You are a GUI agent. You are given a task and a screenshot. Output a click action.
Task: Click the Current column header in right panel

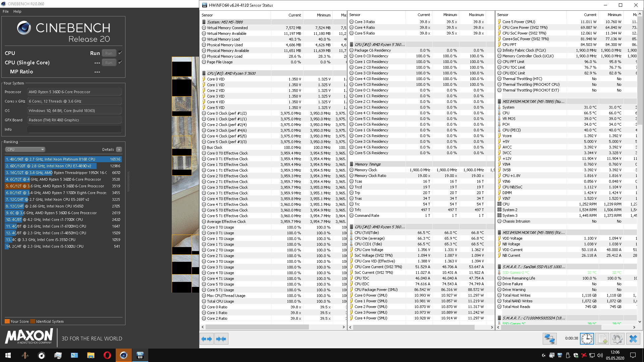click(582, 15)
